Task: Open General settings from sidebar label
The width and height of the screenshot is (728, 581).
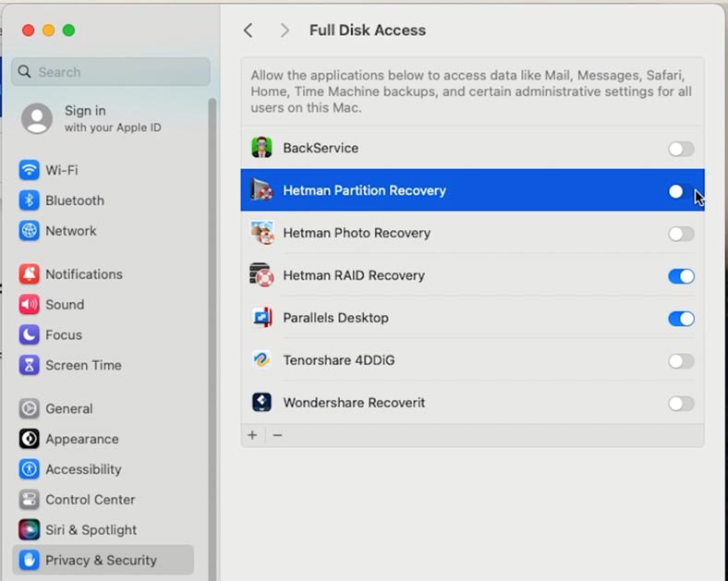Action: pos(68,408)
